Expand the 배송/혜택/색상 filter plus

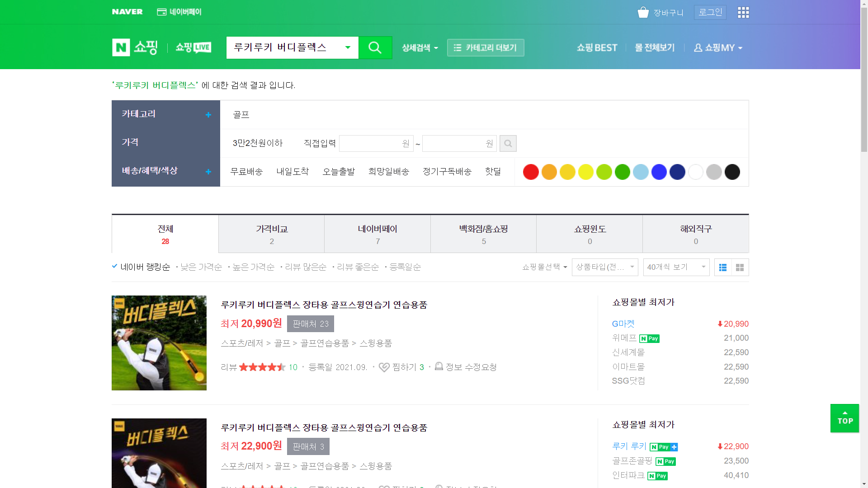coord(208,172)
